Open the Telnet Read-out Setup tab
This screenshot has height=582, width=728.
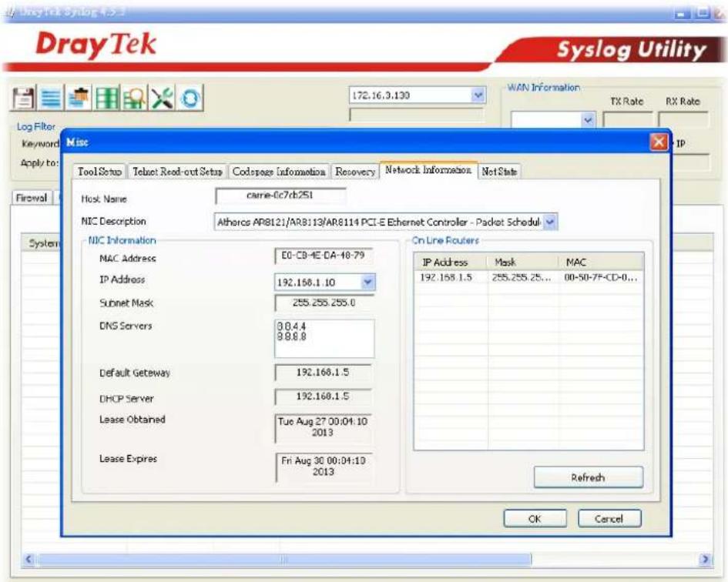click(x=177, y=171)
